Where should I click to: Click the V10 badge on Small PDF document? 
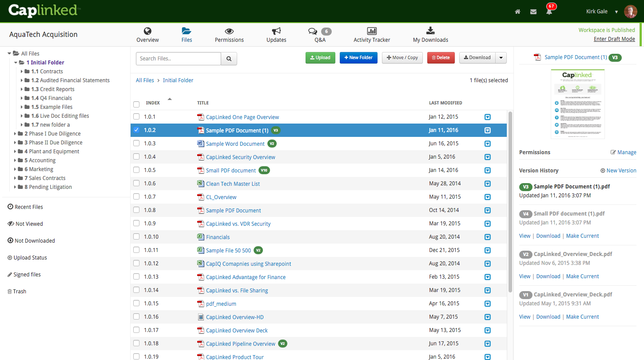point(264,170)
